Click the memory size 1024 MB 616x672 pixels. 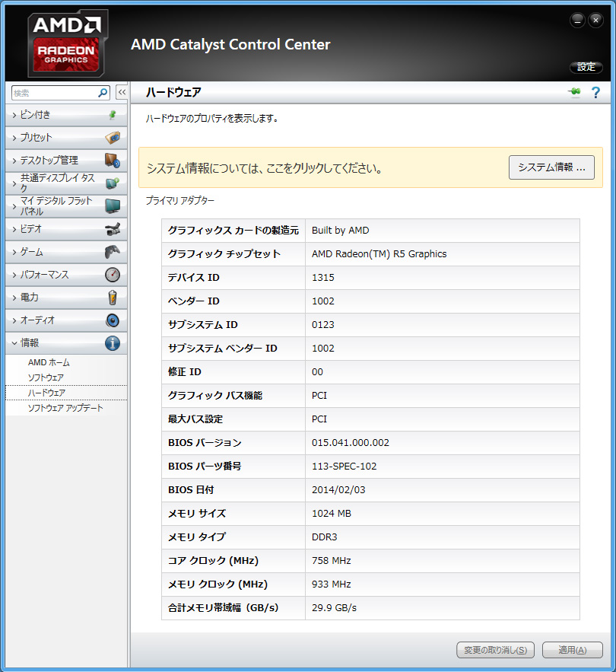[331, 514]
